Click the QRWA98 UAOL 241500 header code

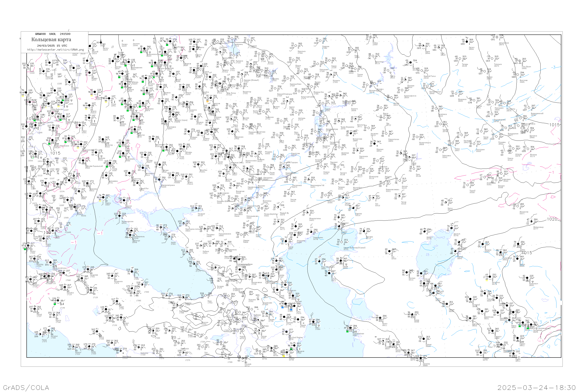coord(53,34)
